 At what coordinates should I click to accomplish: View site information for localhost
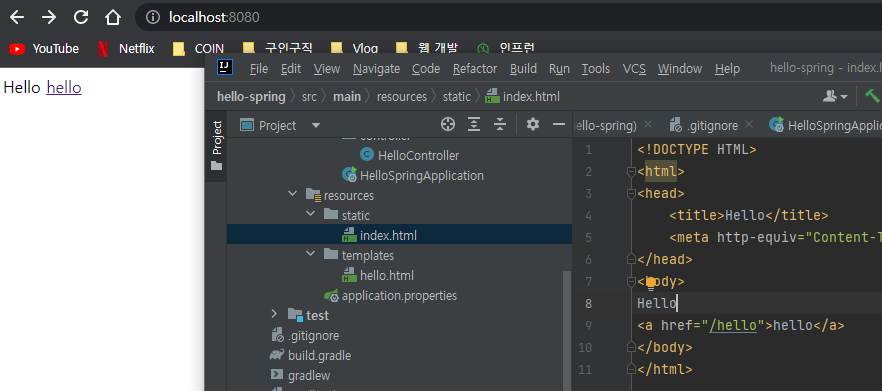[153, 17]
